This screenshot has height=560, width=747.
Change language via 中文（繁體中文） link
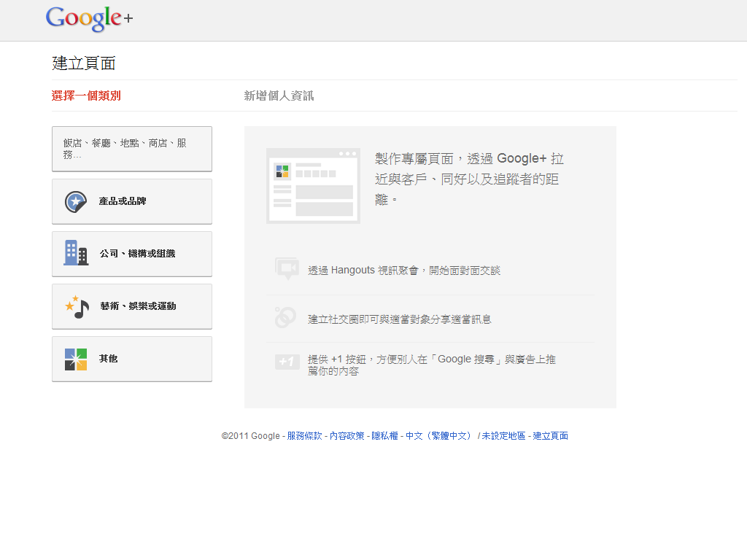point(440,436)
